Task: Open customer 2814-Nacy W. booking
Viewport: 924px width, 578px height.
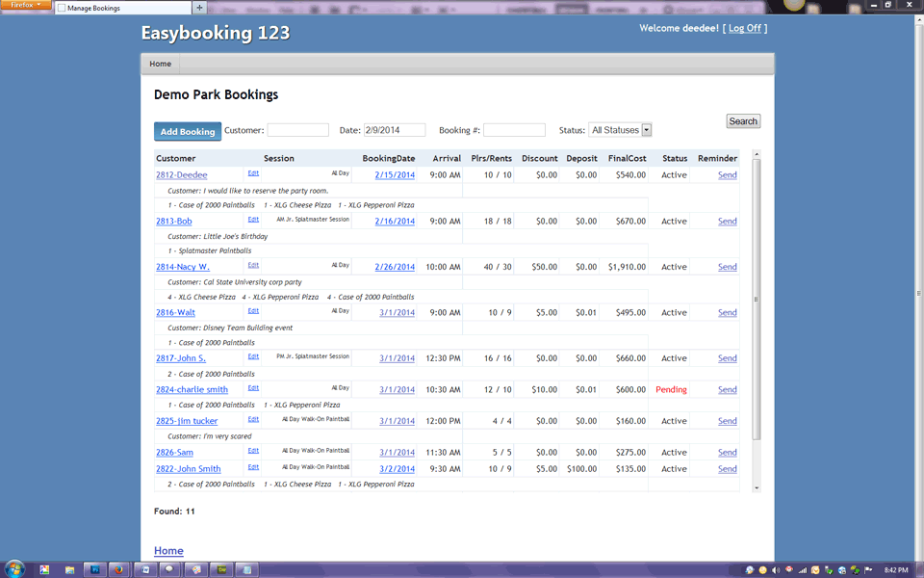Action: pyautogui.click(x=183, y=267)
